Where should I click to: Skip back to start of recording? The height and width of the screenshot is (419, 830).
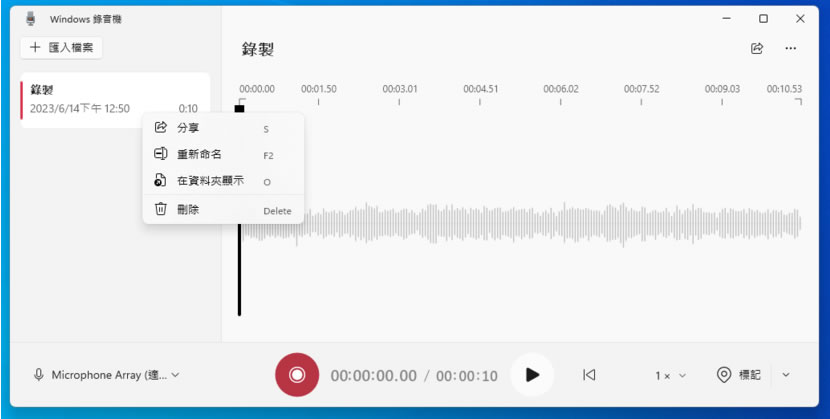tap(589, 375)
